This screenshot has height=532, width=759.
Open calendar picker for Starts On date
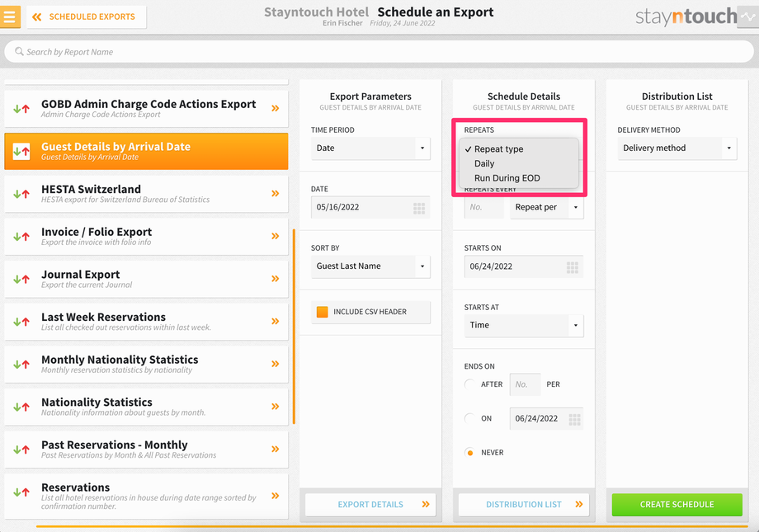coord(573,267)
